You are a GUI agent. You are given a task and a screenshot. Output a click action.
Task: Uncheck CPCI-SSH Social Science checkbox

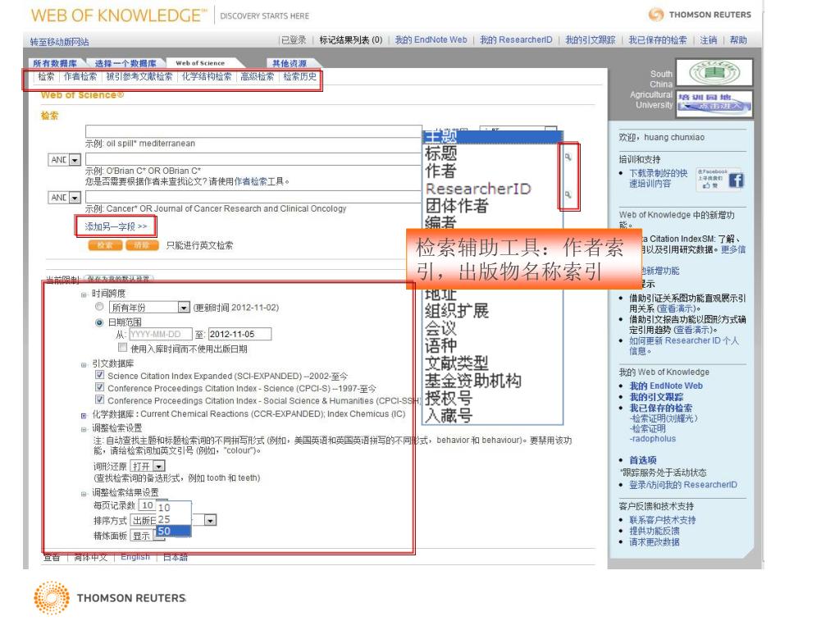tap(99, 399)
